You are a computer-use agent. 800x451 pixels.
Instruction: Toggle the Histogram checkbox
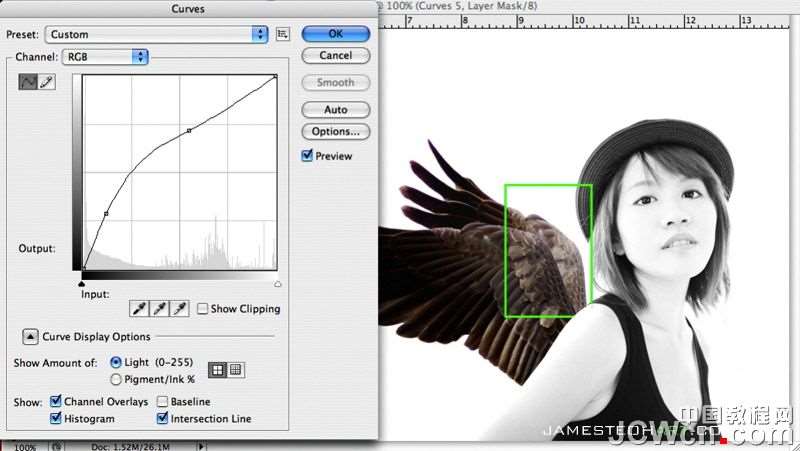56,418
